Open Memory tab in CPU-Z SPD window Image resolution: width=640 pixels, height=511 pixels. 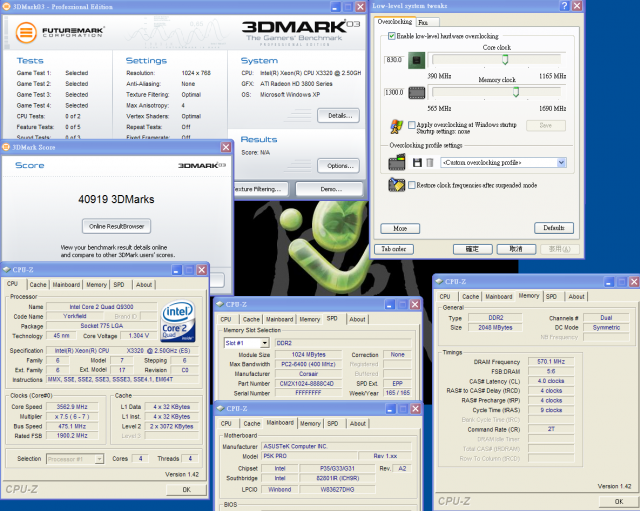tap(310, 319)
